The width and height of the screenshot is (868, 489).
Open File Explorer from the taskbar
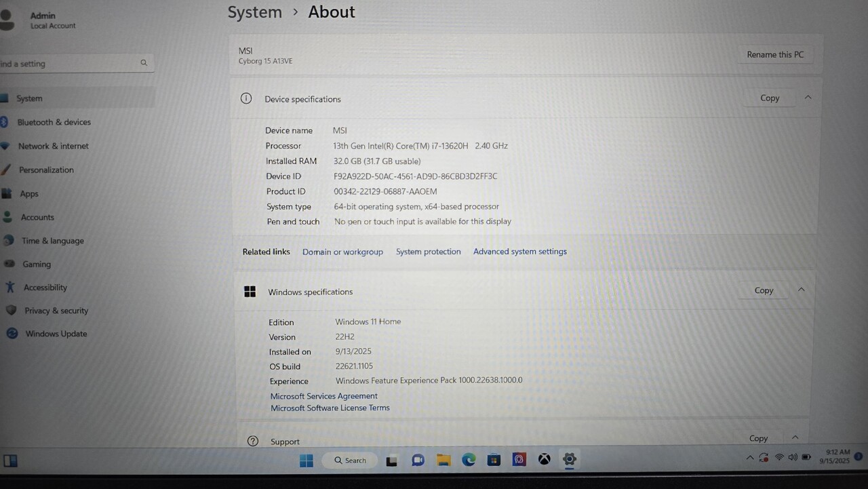(x=443, y=460)
